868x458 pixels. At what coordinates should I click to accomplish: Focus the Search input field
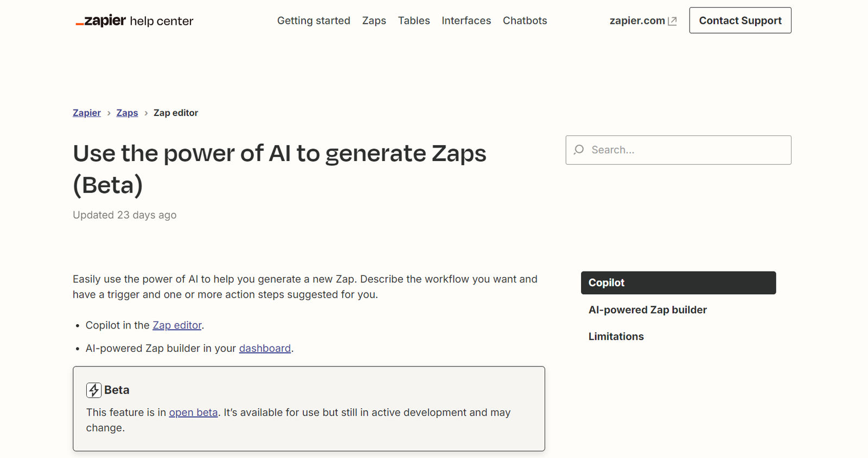pos(678,150)
